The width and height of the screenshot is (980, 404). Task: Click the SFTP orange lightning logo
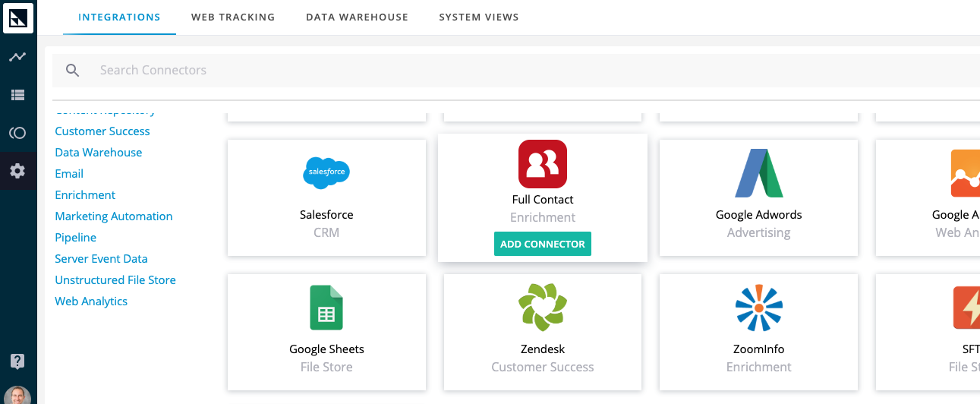pyautogui.click(x=966, y=308)
